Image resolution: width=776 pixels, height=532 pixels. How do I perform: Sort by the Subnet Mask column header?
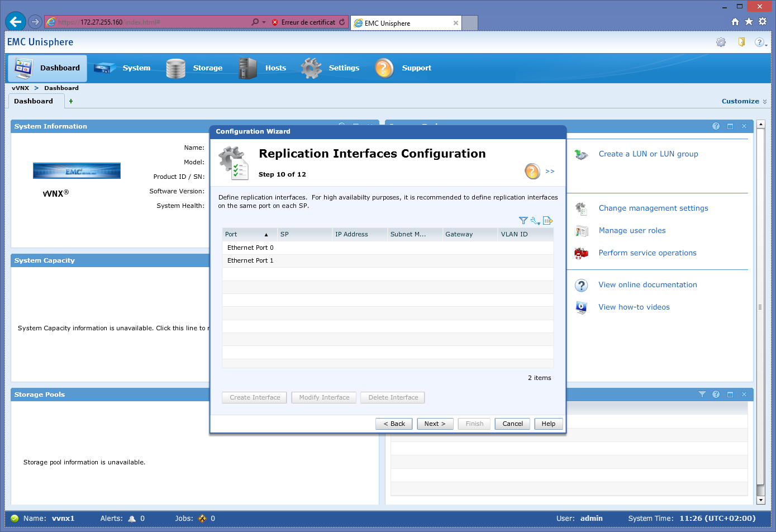[x=415, y=234]
